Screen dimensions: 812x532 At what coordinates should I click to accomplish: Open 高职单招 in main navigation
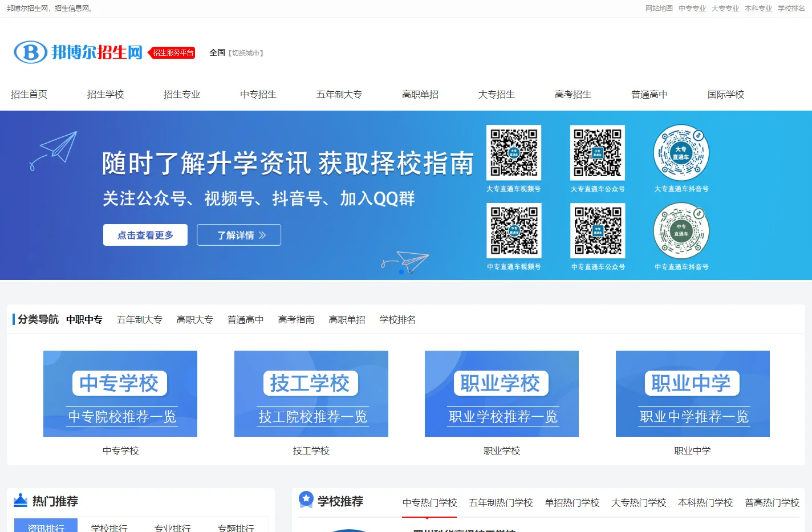pos(420,95)
